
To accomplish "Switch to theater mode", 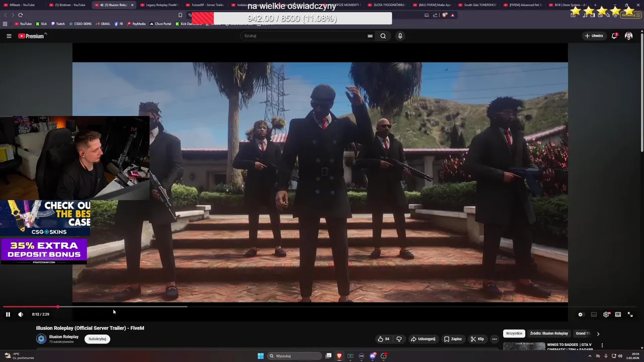I will pos(618,314).
